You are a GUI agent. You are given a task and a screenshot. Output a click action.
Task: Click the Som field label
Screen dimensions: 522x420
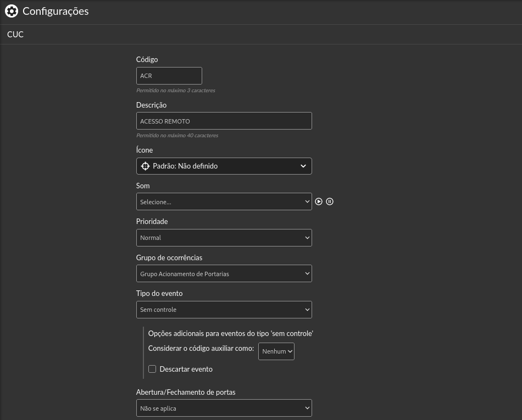click(x=143, y=186)
